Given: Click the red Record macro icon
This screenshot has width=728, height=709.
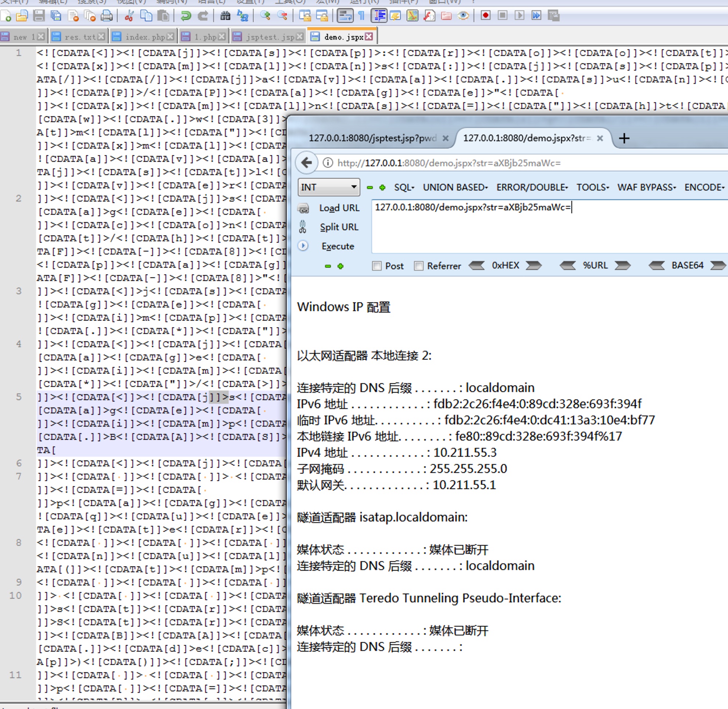Looking at the screenshot, I should (485, 16).
